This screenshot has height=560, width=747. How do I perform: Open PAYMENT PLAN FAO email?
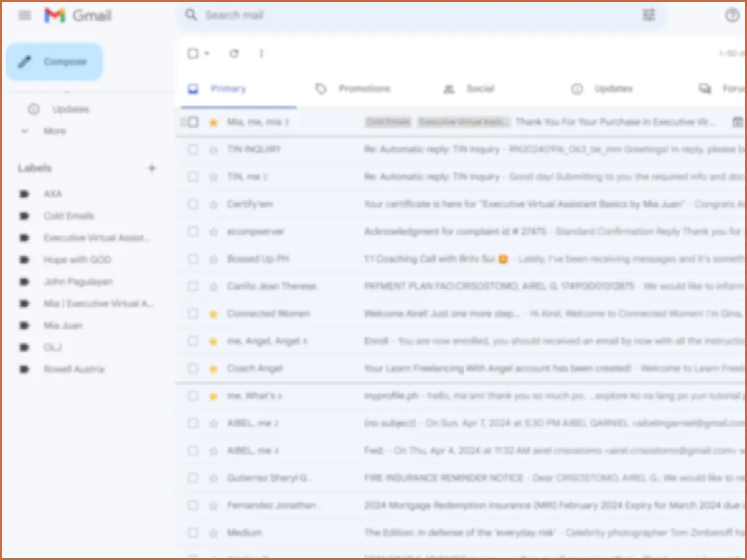tap(462, 286)
